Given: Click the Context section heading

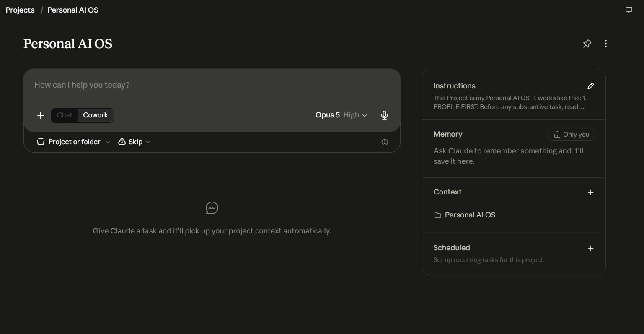Looking at the screenshot, I should click(x=447, y=192).
